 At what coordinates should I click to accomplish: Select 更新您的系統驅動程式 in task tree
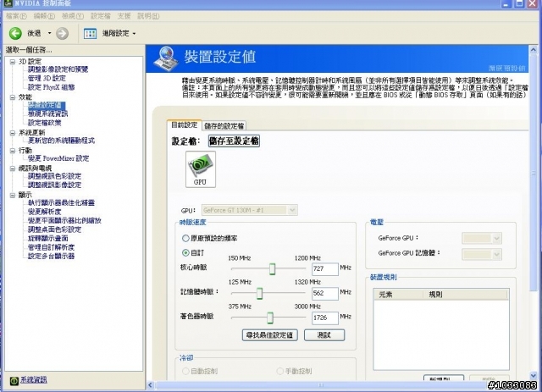pyautogui.click(x=61, y=141)
